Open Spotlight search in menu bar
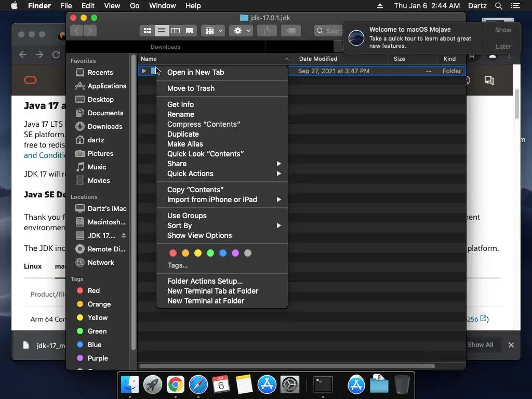 point(498,6)
